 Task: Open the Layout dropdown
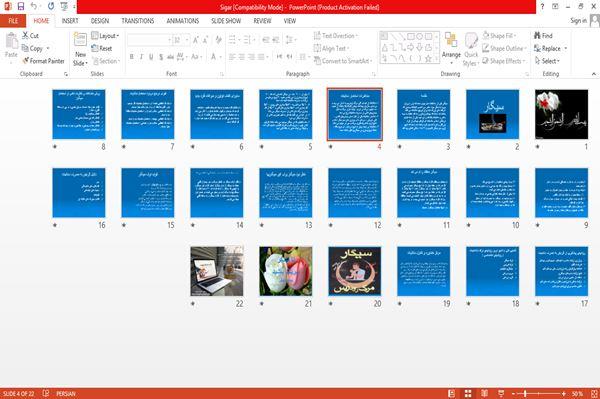click(105, 36)
